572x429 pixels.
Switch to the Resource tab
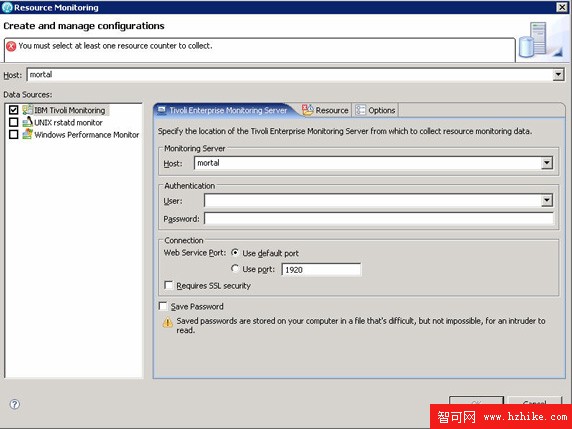pos(325,110)
